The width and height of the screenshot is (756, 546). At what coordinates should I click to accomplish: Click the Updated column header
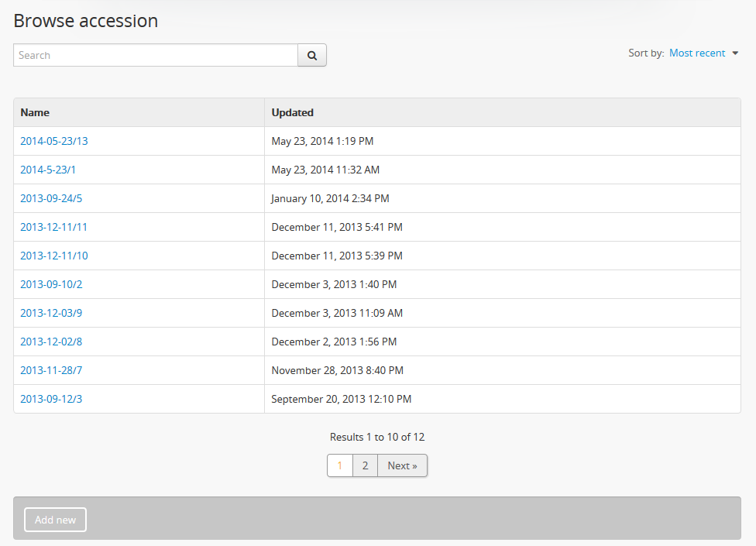[x=293, y=112]
